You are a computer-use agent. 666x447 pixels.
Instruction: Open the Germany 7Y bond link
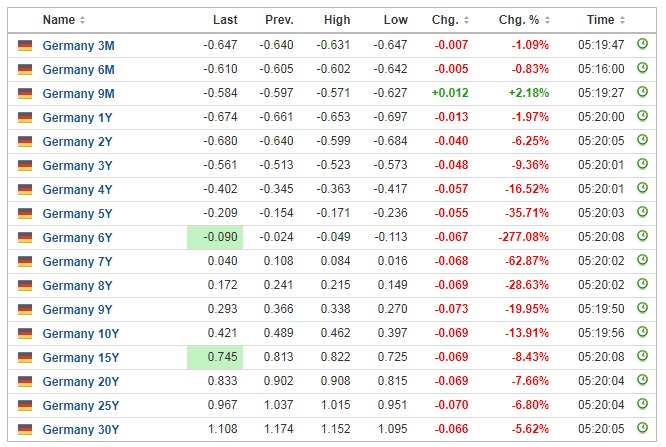coord(77,261)
